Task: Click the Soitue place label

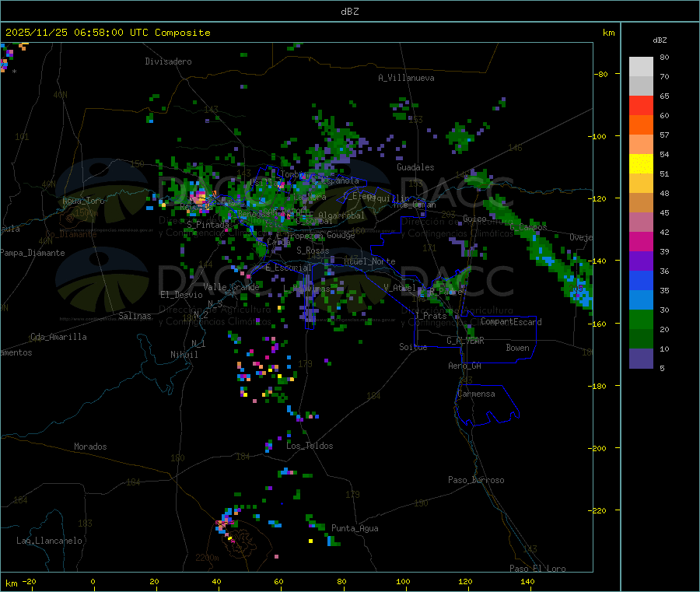Action: tap(413, 347)
